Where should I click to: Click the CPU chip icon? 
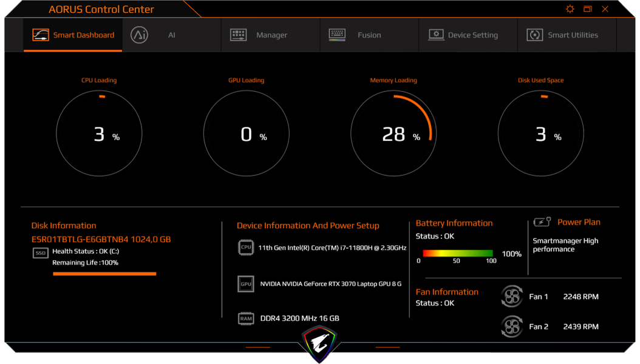(x=246, y=247)
